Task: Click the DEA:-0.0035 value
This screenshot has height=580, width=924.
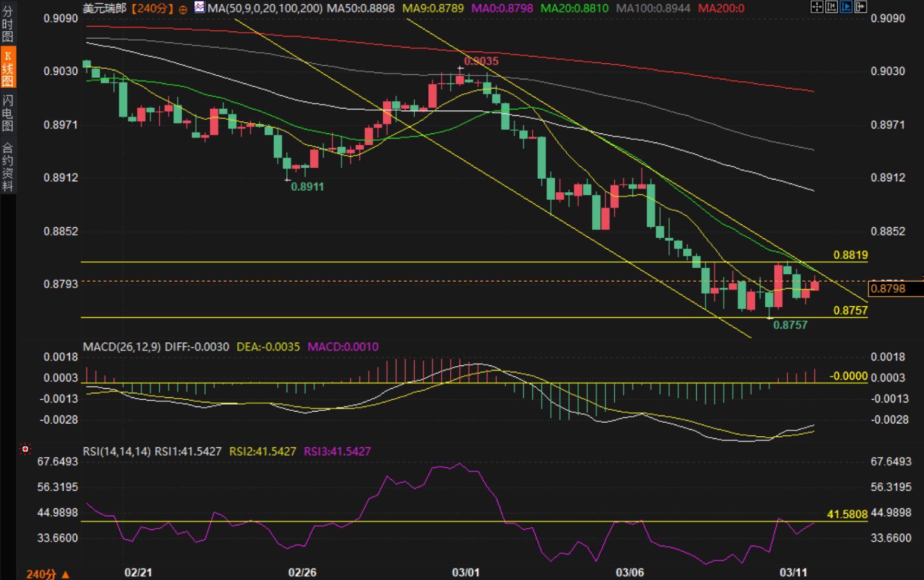Action: point(268,347)
